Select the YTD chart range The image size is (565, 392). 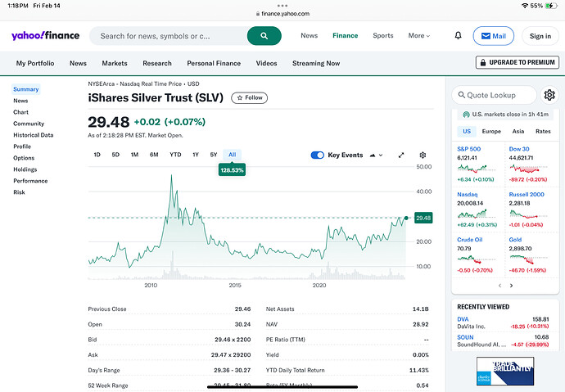(x=175, y=155)
